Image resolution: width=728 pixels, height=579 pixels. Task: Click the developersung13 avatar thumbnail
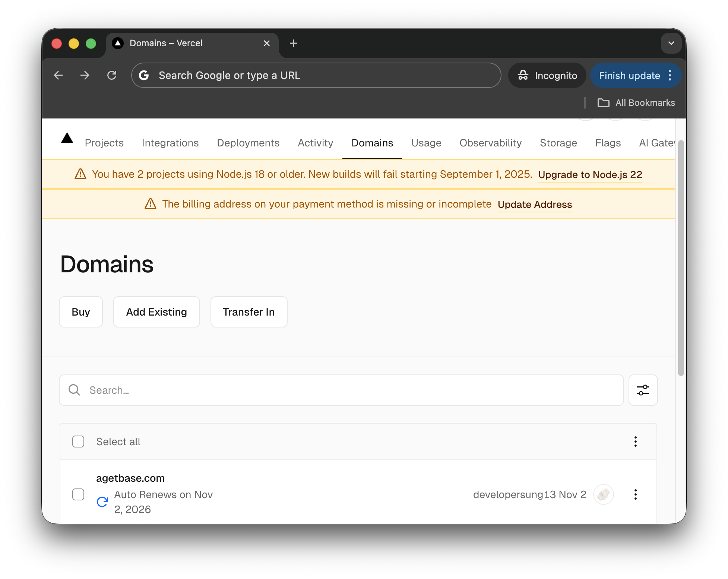click(x=603, y=494)
